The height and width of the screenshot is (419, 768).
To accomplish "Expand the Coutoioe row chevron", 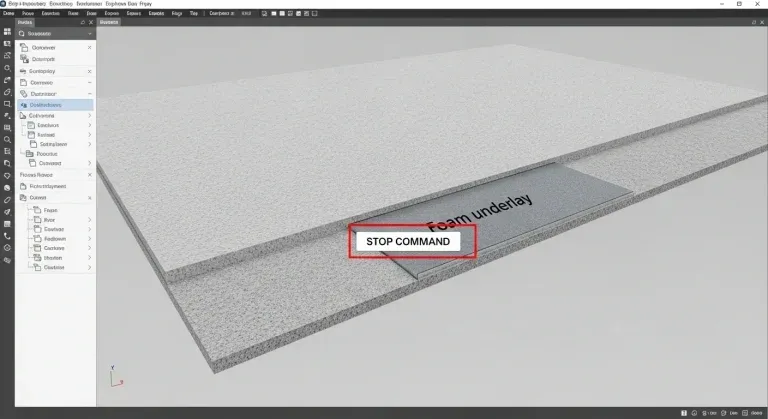I will (x=90, y=229).
